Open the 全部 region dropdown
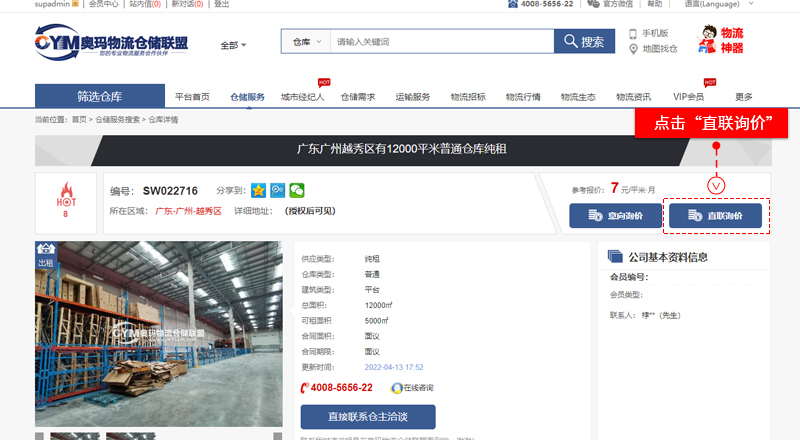The height and width of the screenshot is (440, 800). (x=233, y=45)
